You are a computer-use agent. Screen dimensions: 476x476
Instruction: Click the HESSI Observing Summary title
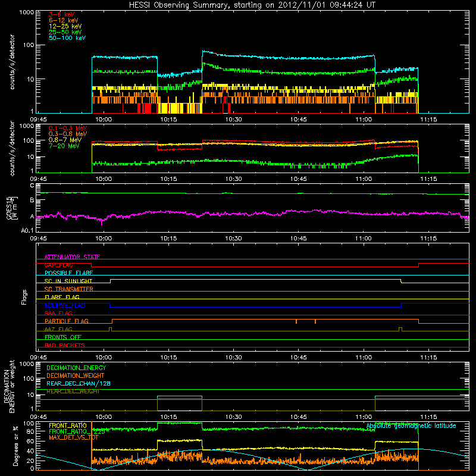point(252,5)
